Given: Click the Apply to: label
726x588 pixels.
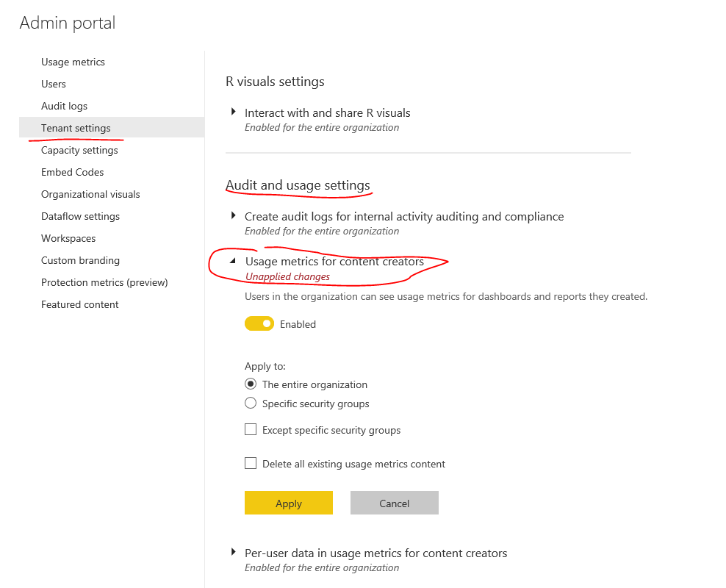Looking at the screenshot, I should click(x=265, y=366).
